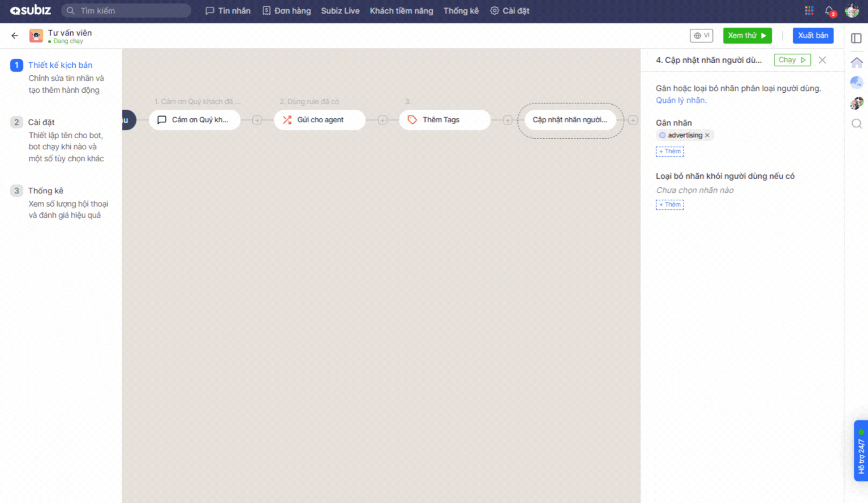Remove the advertising tag
Viewport: 868px width, 503px height.
(707, 135)
